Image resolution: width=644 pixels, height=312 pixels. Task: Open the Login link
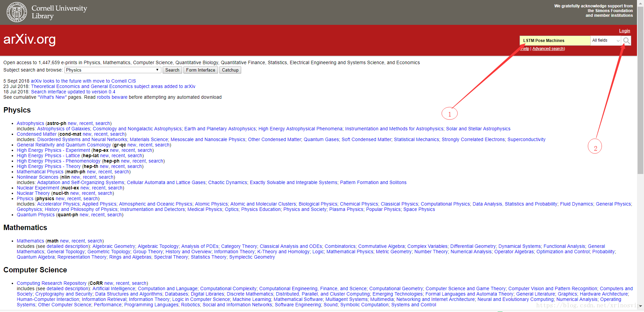[x=625, y=31]
